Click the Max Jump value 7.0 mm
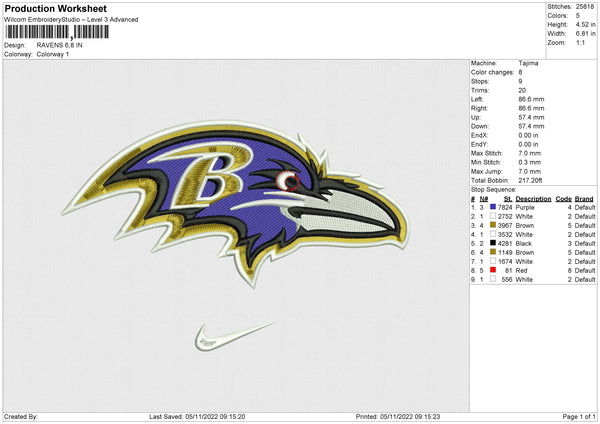This screenshot has height=424, width=600. click(530, 171)
